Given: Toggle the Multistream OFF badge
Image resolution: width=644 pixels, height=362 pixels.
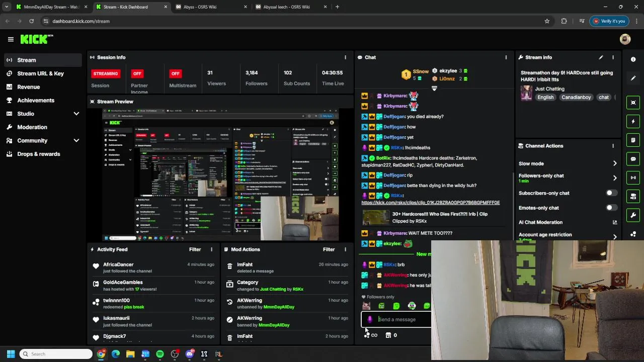Looking at the screenshot, I should [x=175, y=73].
